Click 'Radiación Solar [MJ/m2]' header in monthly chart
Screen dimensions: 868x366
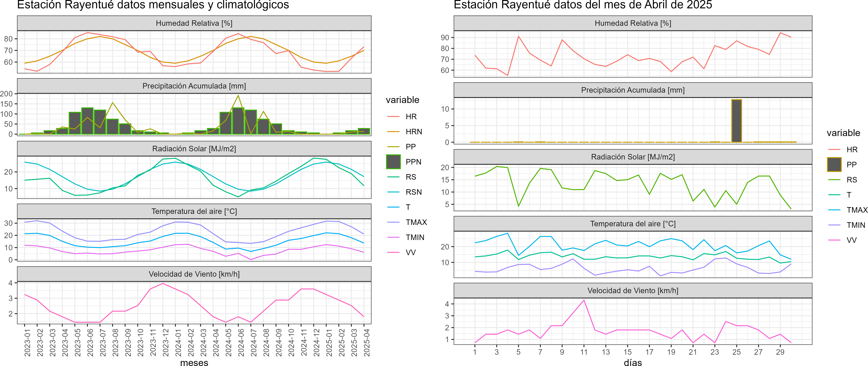pos(194,149)
